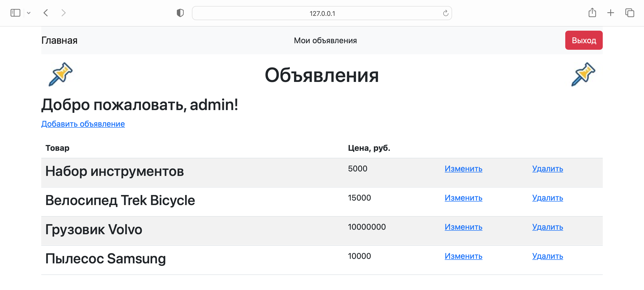The image size is (644, 290).
Task: Switch to Мои объявления section
Action: click(325, 40)
